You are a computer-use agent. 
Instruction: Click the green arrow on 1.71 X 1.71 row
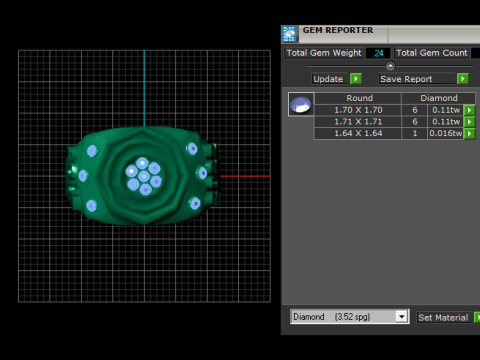[469, 122]
